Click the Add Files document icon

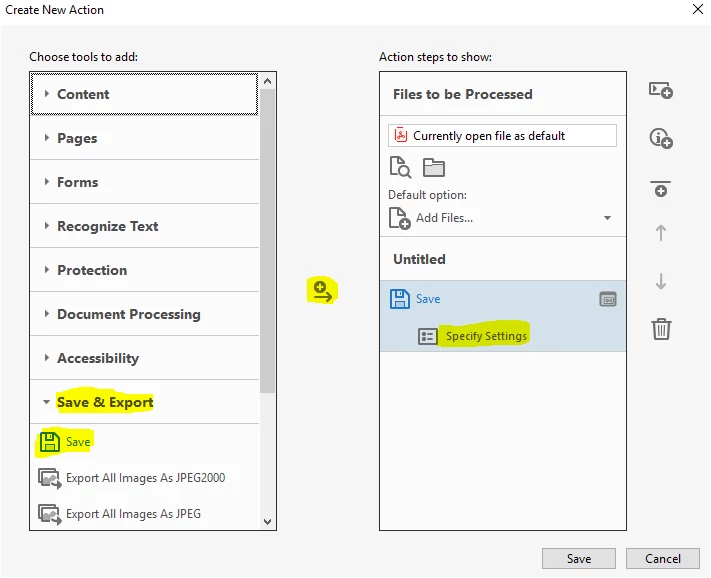coord(399,218)
